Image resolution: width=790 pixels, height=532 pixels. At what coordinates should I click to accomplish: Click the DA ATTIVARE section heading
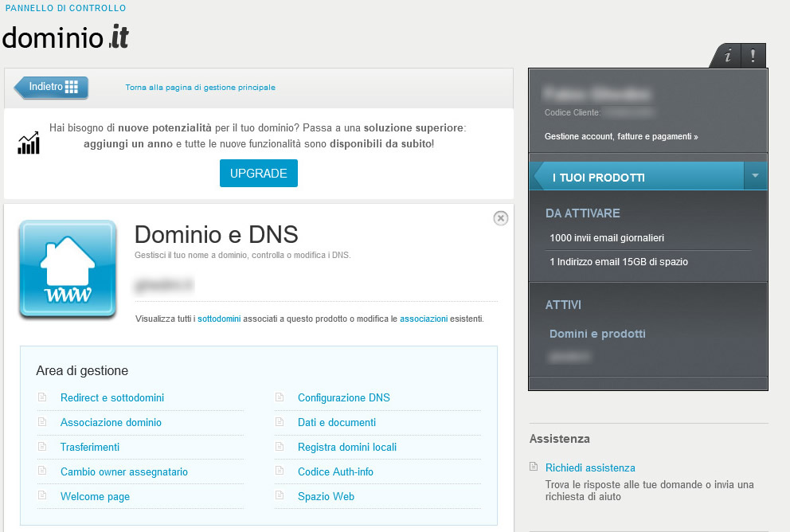[582, 213]
